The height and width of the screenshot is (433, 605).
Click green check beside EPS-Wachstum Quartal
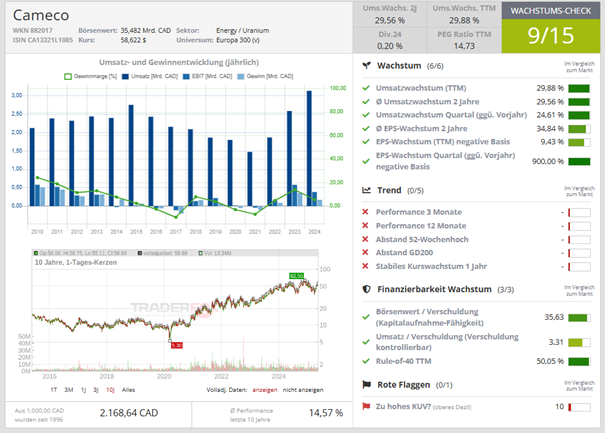pos(366,161)
